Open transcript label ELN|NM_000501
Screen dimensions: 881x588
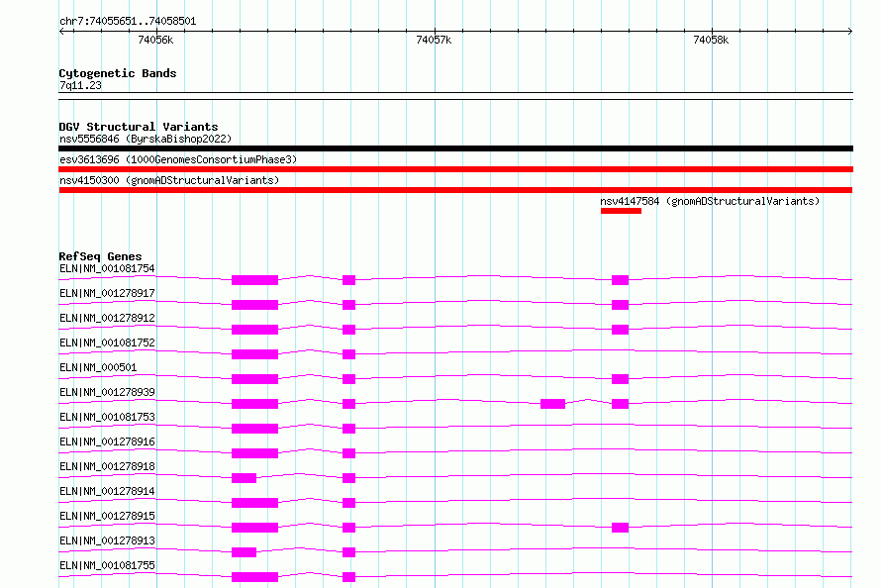pyautogui.click(x=98, y=367)
